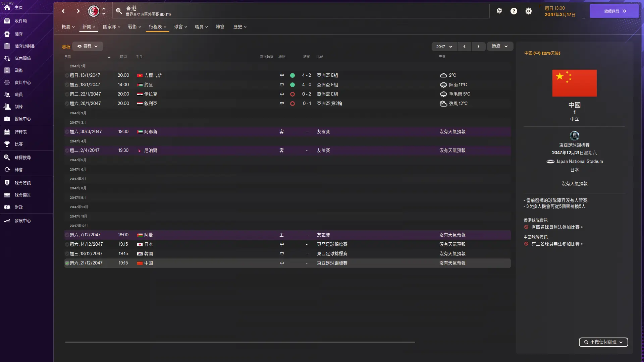Open 球會資訊 club info shield icon
644x362 pixels.
[7, 183]
